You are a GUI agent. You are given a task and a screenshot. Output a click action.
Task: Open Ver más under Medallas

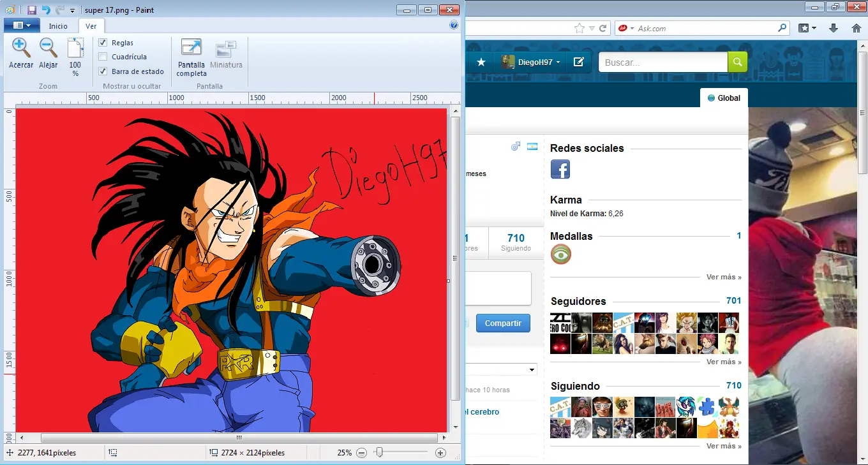point(724,277)
